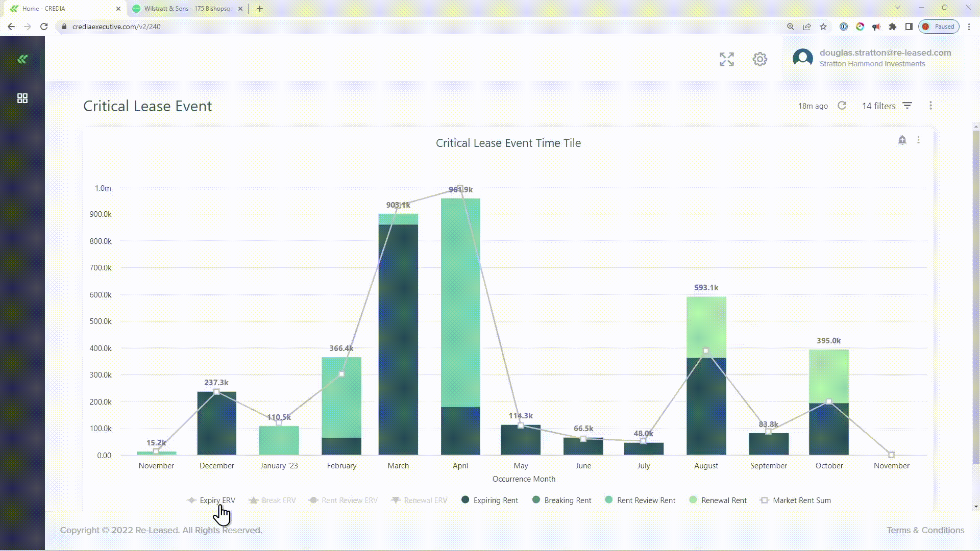This screenshot has height=551, width=980.
Task: Enter fullscreen with the expand arrows icon
Action: pyautogui.click(x=726, y=59)
